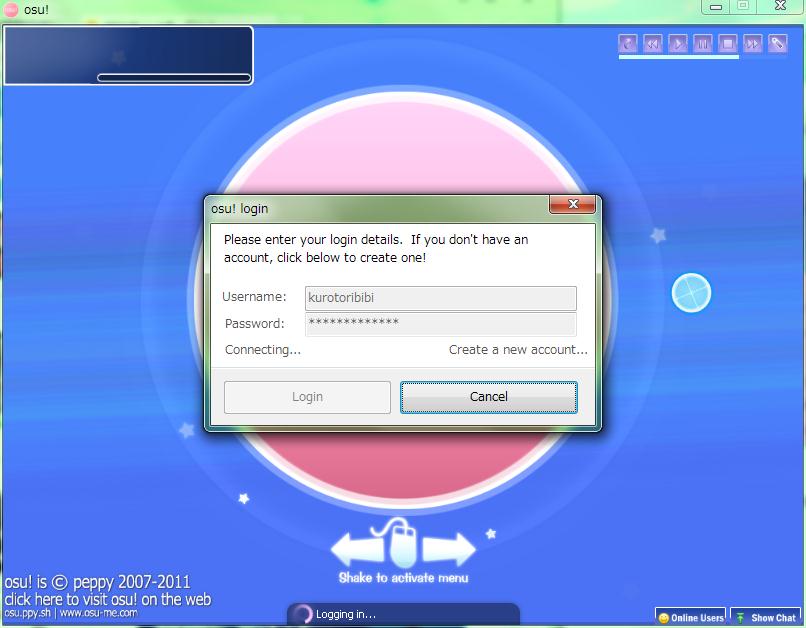The image size is (806, 628).
Task: Click the Password input field
Action: pos(441,324)
